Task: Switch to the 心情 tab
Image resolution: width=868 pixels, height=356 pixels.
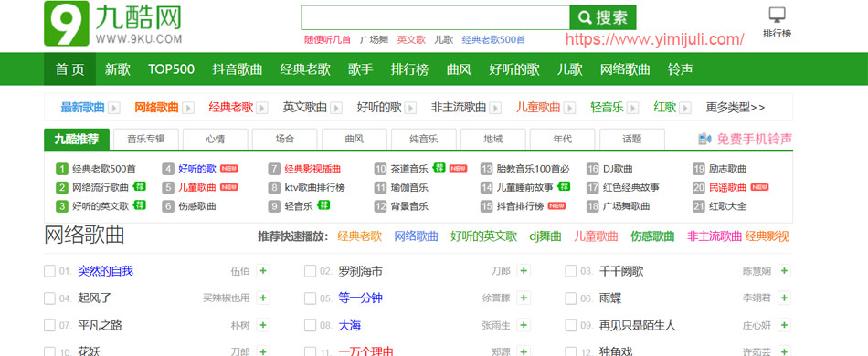Action: 216,140
